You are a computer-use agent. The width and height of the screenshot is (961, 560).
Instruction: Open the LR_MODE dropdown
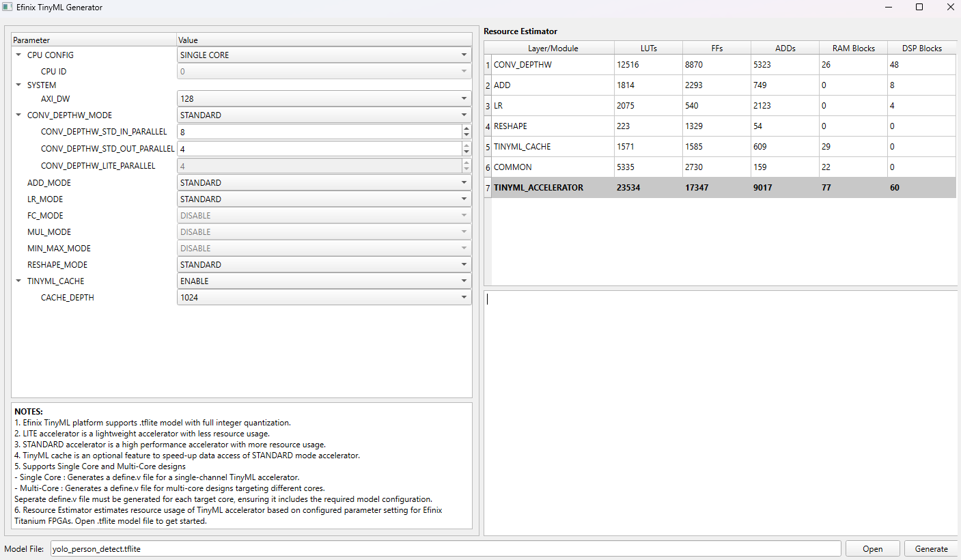pos(324,199)
